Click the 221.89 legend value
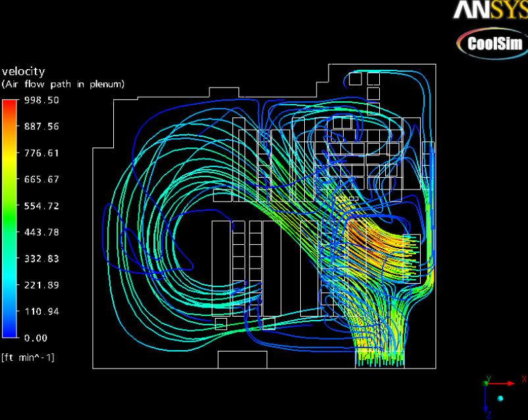 41,285
